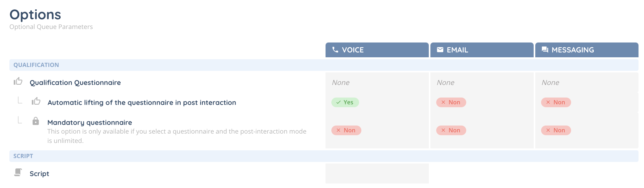Screen dimensions: 644x188
Task: Click the envelope icon in the EMAIL header
Action: coord(440,50)
